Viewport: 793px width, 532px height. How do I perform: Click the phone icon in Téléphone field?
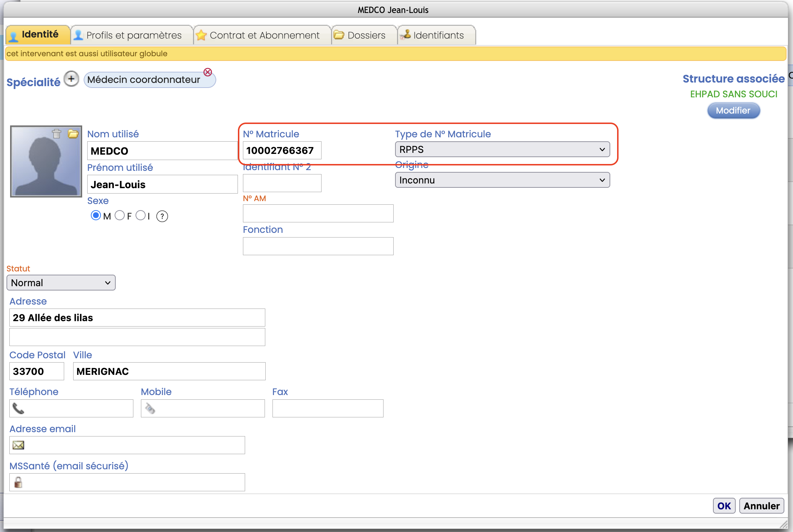[x=18, y=408]
